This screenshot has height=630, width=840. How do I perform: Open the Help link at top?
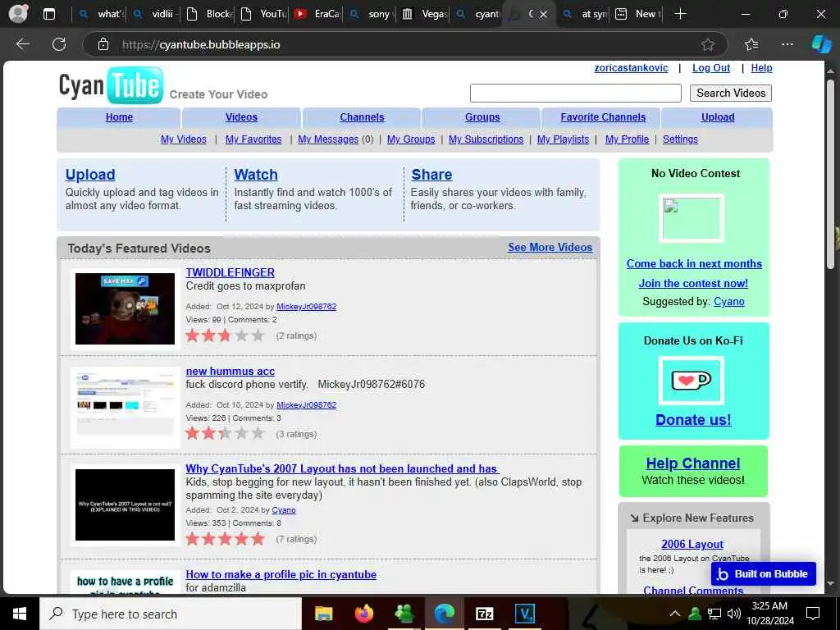tap(761, 68)
